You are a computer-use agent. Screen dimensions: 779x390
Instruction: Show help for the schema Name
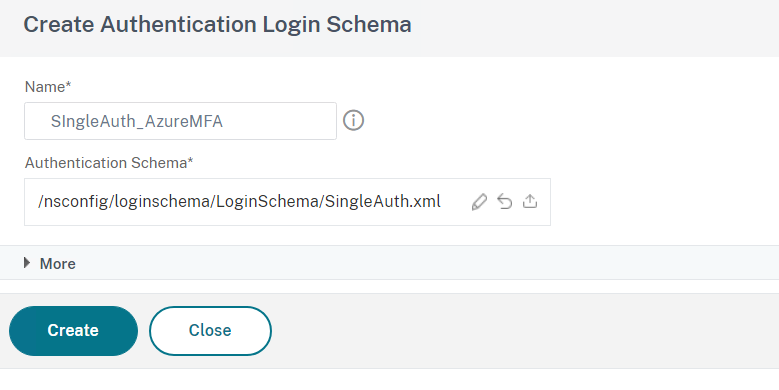[x=353, y=121]
